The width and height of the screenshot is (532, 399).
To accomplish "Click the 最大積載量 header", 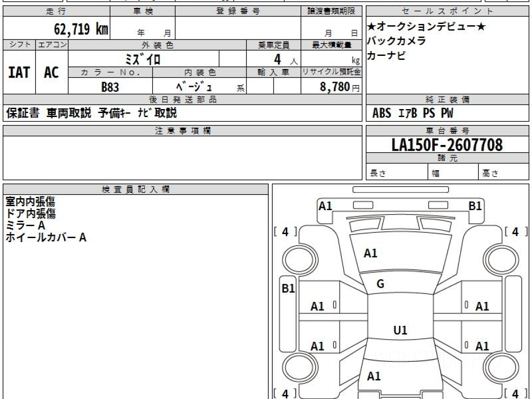I will click(331, 45).
